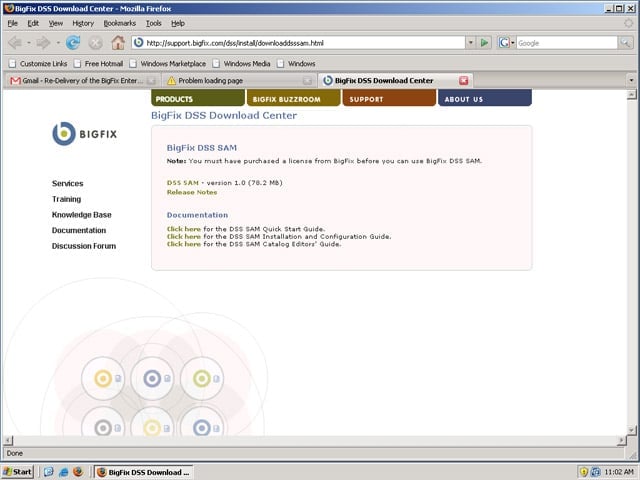
Task: Click the PRODUCTS navigation button
Action: (x=198, y=98)
